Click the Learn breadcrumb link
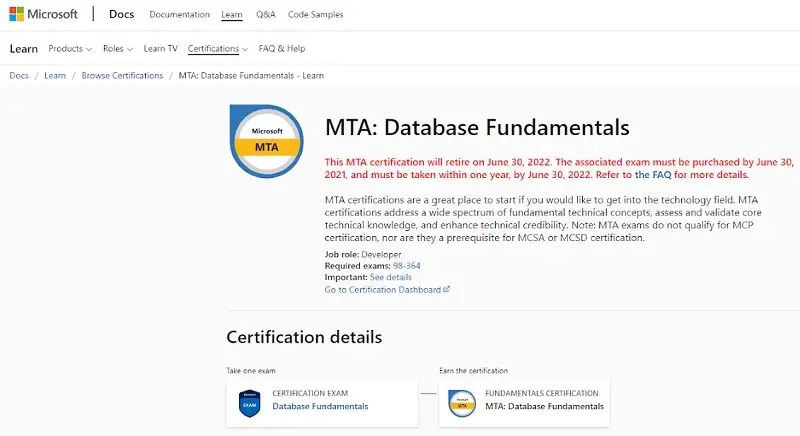The width and height of the screenshot is (800, 436). point(55,75)
